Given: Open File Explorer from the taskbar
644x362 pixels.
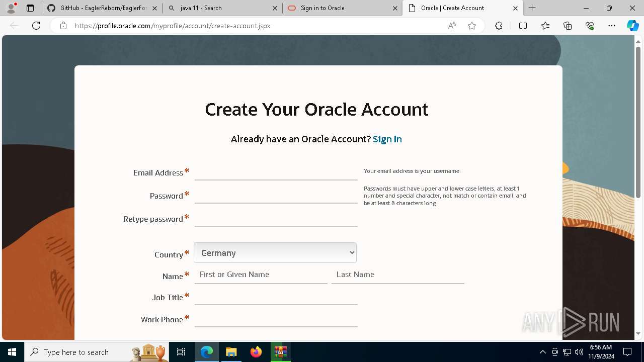Looking at the screenshot, I should click(231, 352).
